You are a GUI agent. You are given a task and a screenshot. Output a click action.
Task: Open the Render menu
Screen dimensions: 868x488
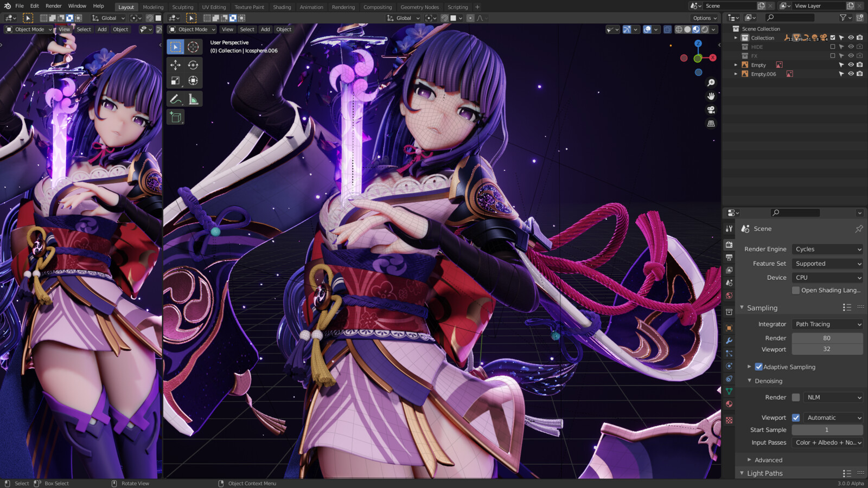coord(54,6)
